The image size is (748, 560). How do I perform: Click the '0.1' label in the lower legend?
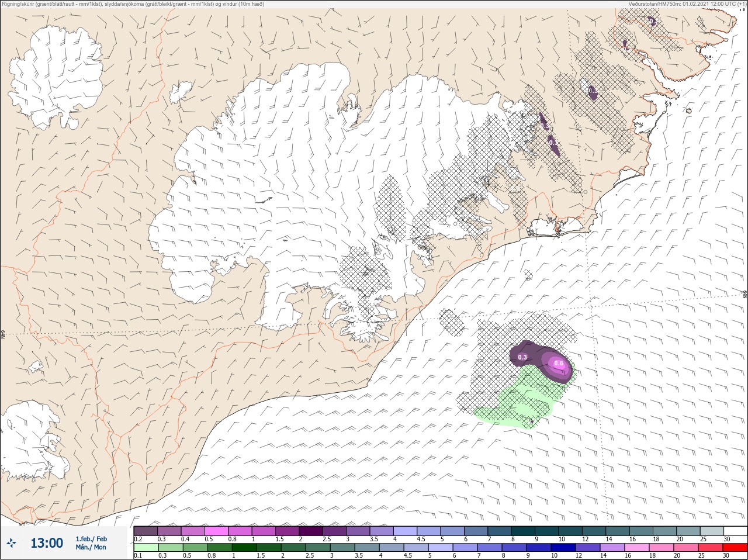138,556
